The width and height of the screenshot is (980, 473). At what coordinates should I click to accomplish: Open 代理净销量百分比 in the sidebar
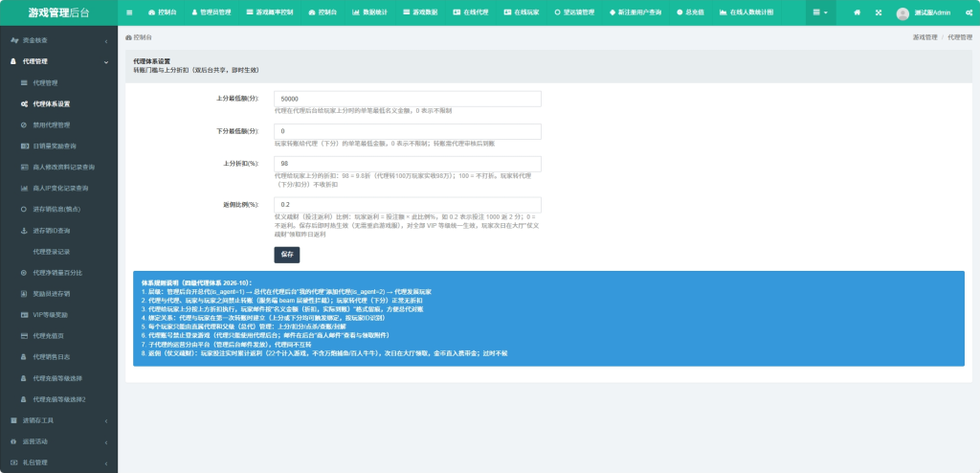pyautogui.click(x=58, y=273)
